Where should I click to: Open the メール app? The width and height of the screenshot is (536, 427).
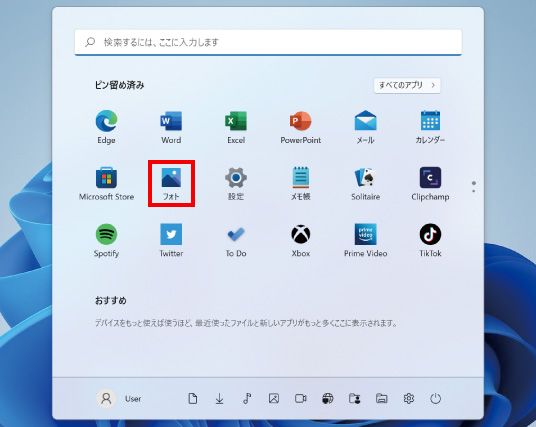click(365, 127)
